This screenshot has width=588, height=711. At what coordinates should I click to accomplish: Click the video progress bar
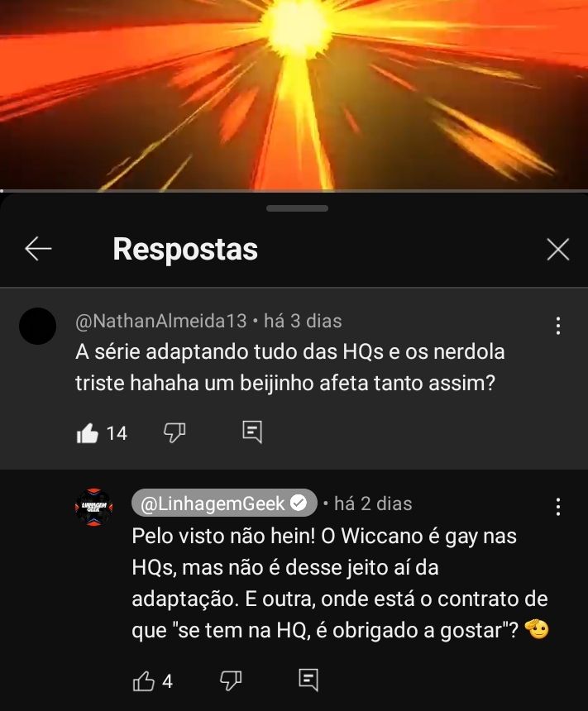pos(294,190)
